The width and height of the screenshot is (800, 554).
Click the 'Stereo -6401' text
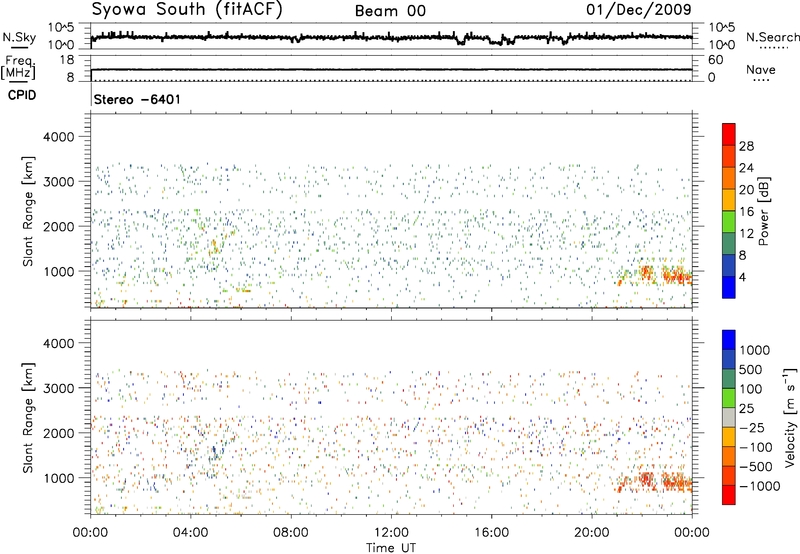137,99
